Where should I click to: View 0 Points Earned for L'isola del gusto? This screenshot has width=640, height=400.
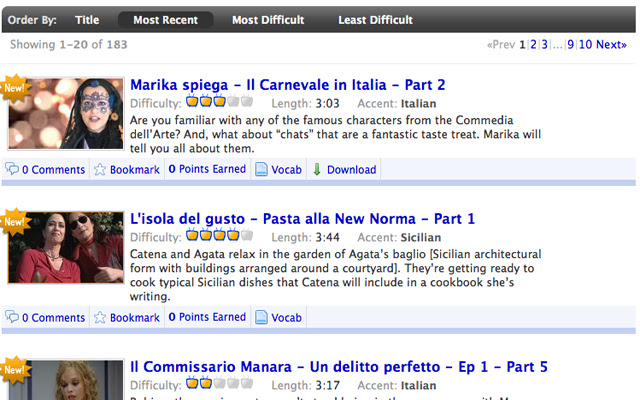pyautogui.click(x=207, y=317)
